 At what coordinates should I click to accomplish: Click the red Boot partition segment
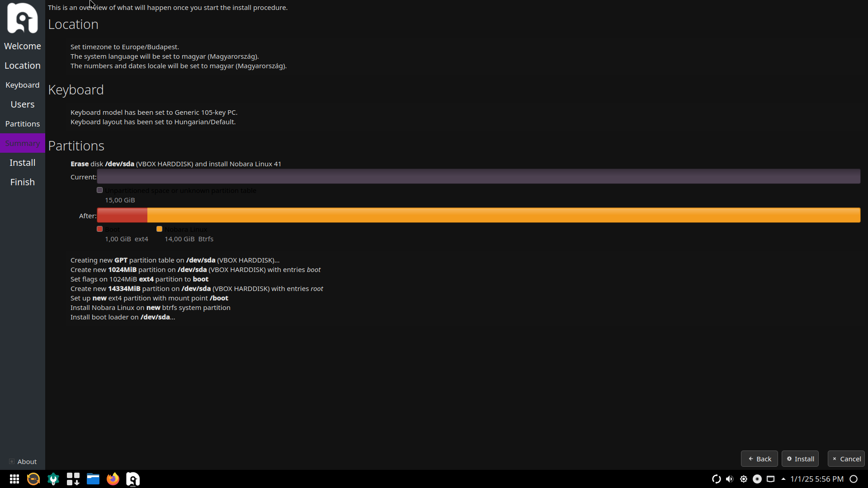[122, 216]
